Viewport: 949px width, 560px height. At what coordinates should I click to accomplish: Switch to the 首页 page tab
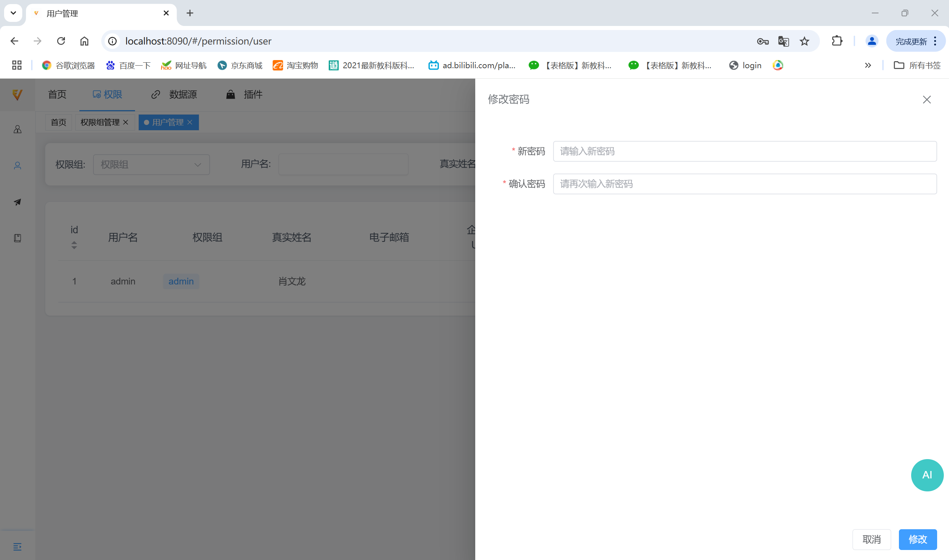pos(58,122)
